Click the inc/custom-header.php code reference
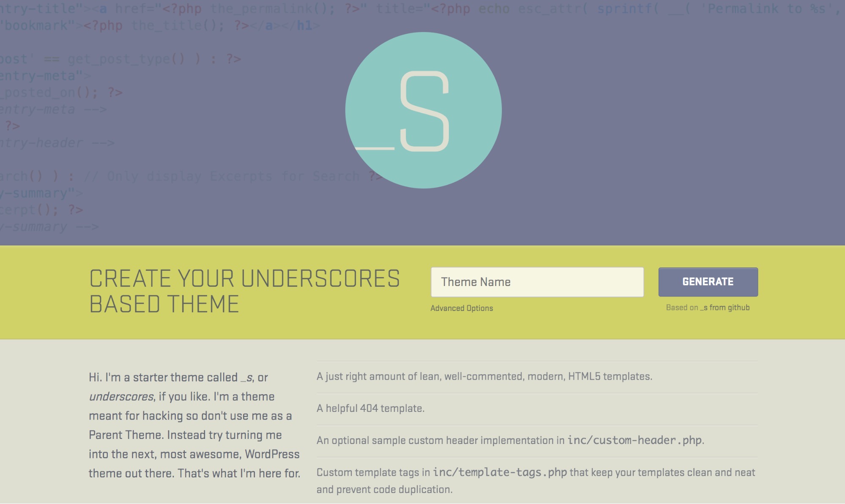This screenshot has width=845, height=504. coord(634,440)
